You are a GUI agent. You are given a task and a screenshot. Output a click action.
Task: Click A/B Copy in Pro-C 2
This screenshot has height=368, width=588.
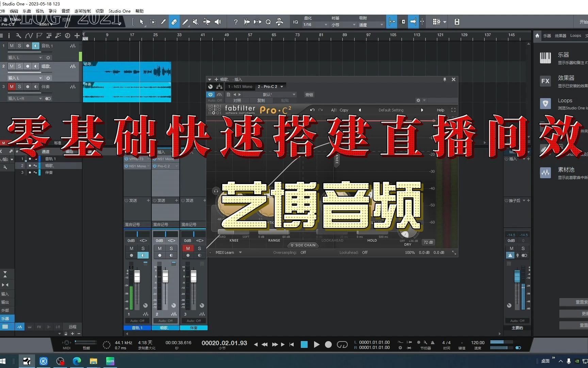click(340, 110)
